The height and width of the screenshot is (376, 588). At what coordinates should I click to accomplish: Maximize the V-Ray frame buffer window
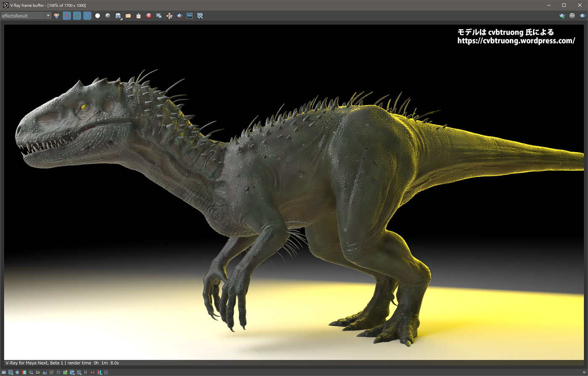pyautogui.click(x=564, y=5)
